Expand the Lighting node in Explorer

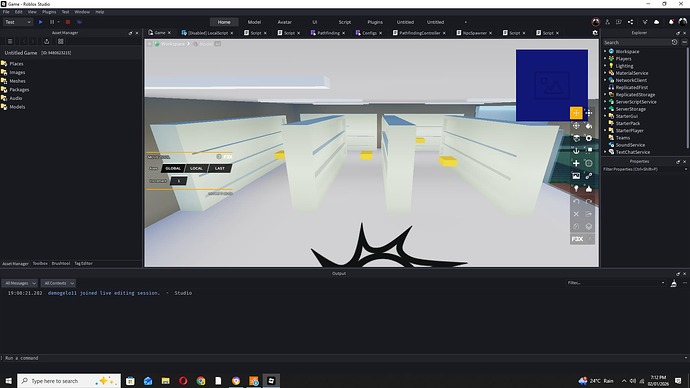(x=605, y=66)
